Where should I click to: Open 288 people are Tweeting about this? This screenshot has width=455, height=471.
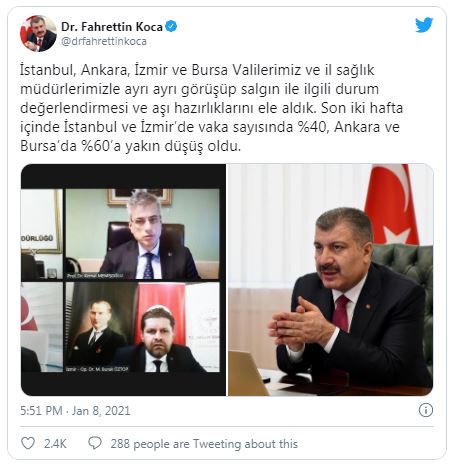click(x=204, y=444)
